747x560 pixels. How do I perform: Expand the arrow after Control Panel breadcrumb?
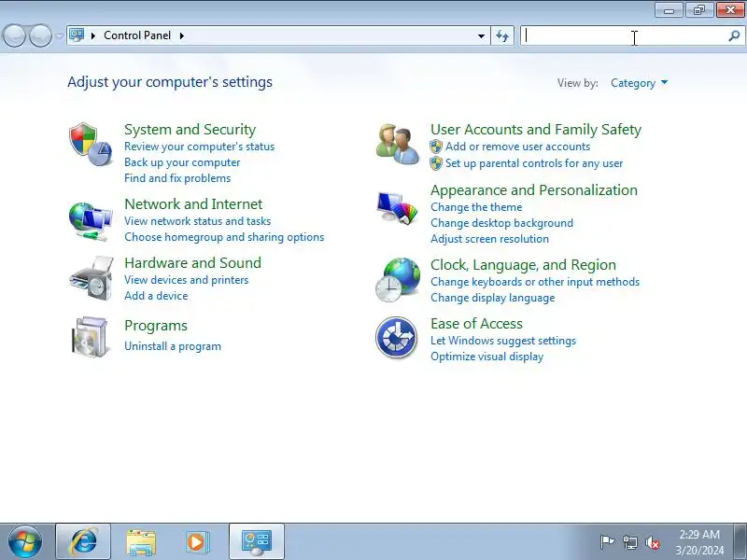[182, 35]
